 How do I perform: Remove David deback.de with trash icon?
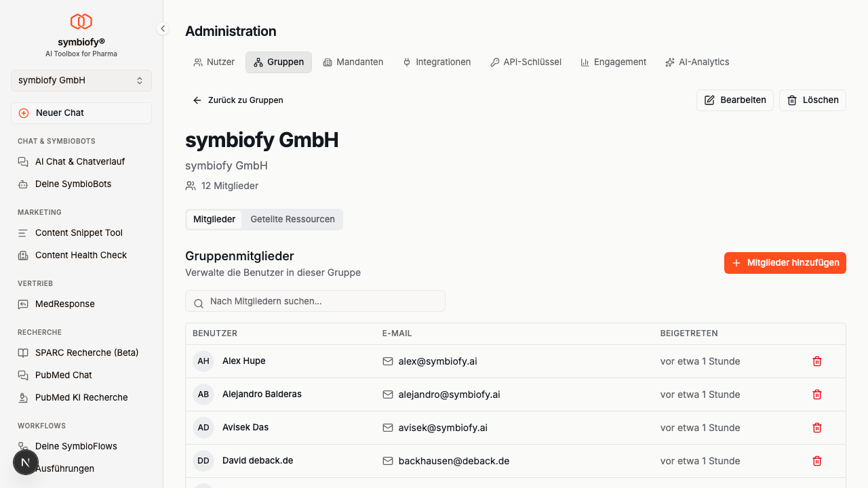coord(817,461)
